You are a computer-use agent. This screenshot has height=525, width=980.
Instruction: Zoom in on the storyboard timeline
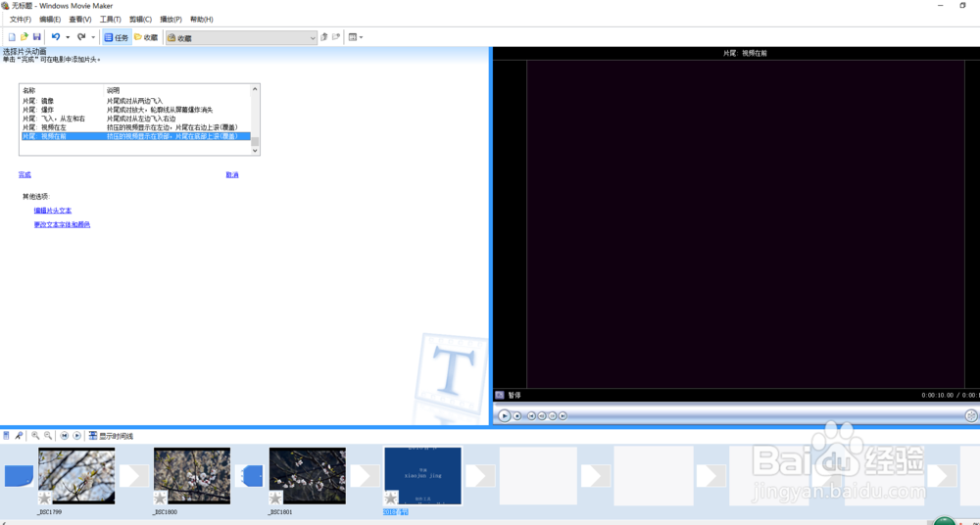point(35,436)
